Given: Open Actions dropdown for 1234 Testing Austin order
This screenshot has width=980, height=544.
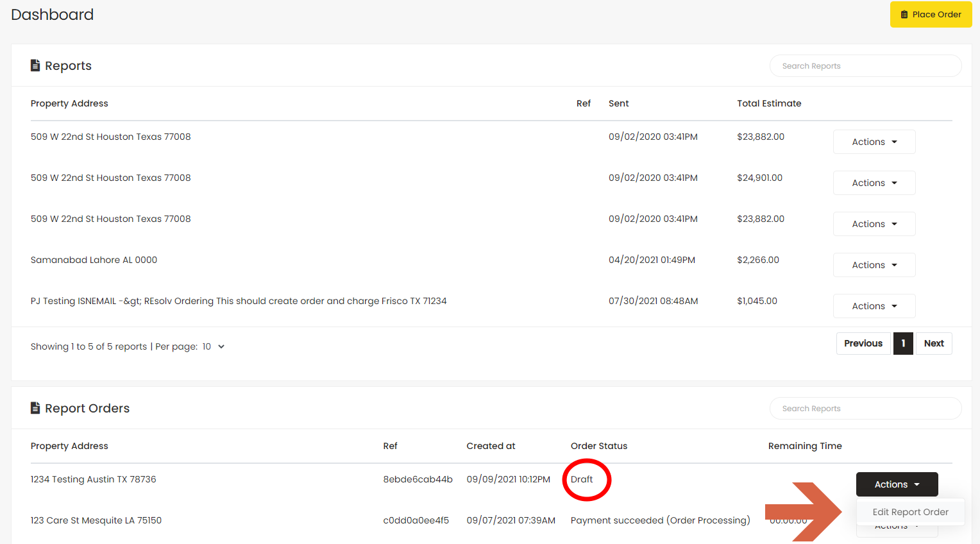Looking at the screenshot, I should (x=897, y=484).
